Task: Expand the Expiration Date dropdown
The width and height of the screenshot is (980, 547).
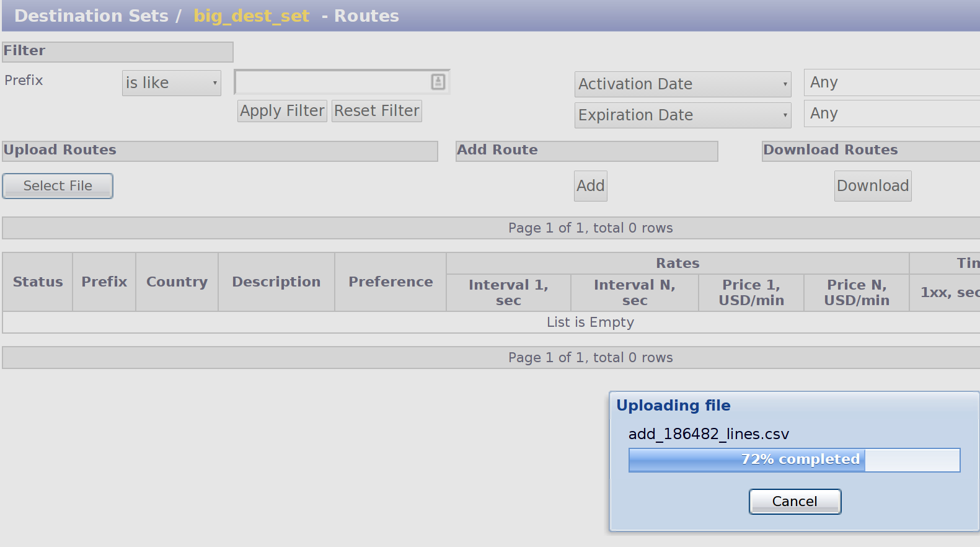Action: (x=682, y=115)
